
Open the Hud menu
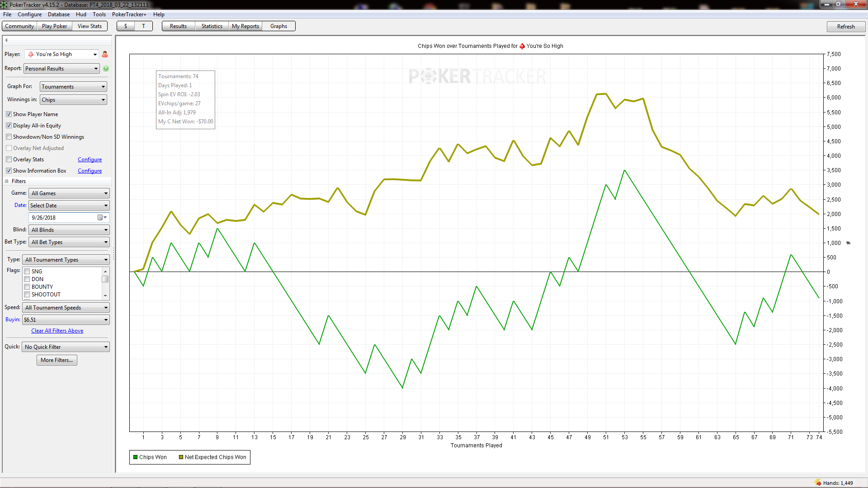click(x=81, y=14)
